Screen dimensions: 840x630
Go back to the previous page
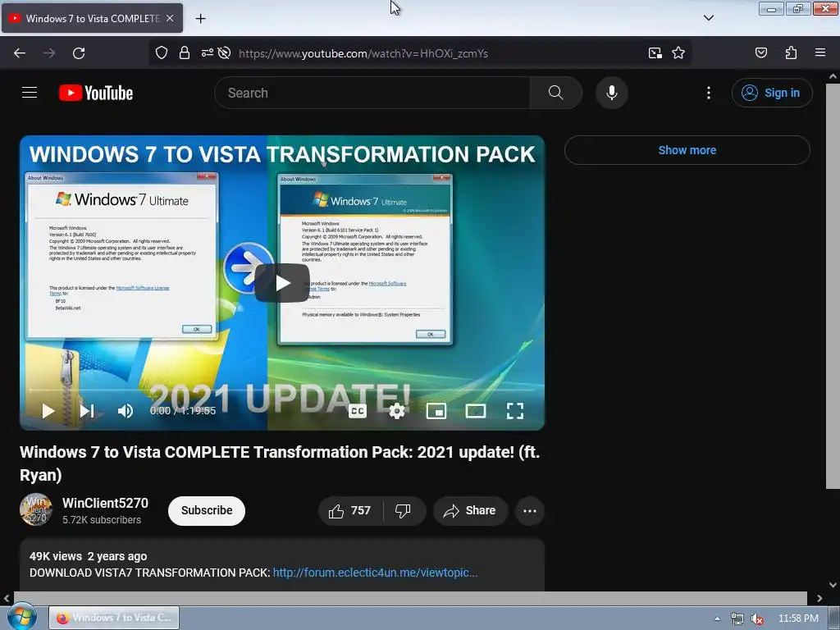click(20, 53)
